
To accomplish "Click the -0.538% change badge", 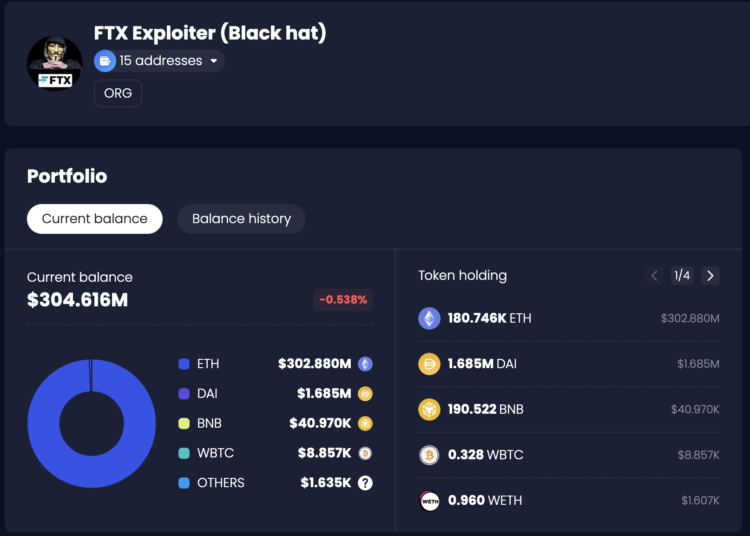I will click(x=343, y=300).
